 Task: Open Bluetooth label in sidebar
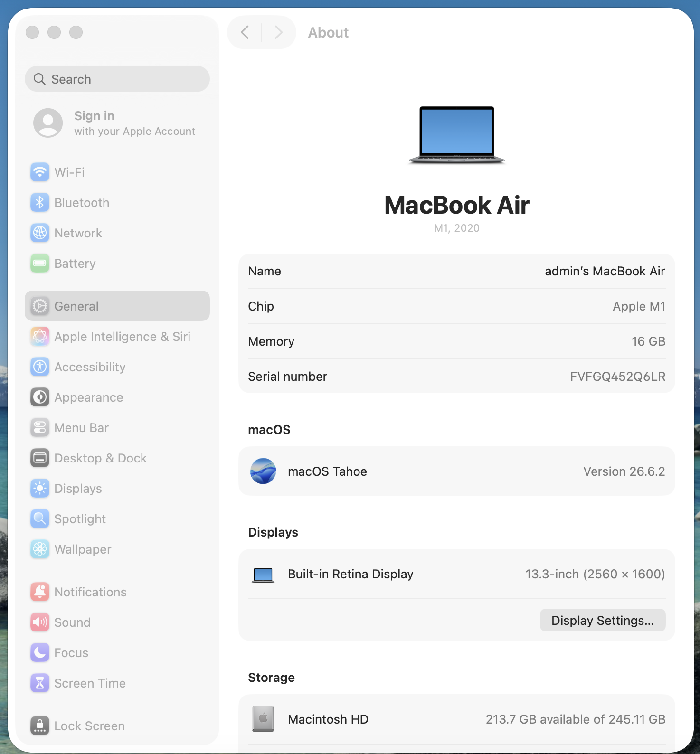[x=82, y=203]
